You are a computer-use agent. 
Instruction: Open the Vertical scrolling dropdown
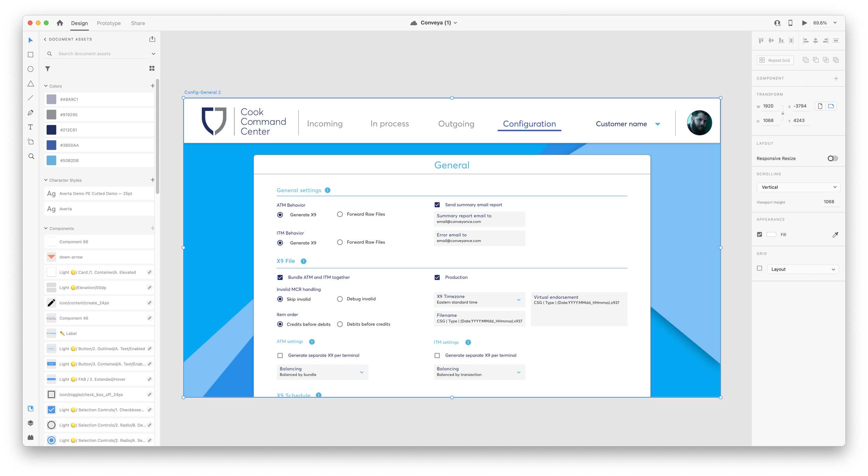798,187
